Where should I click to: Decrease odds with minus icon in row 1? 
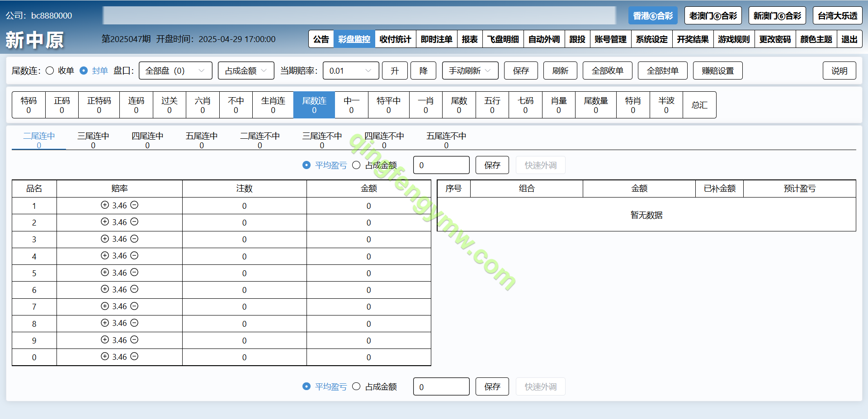[134, 205]
